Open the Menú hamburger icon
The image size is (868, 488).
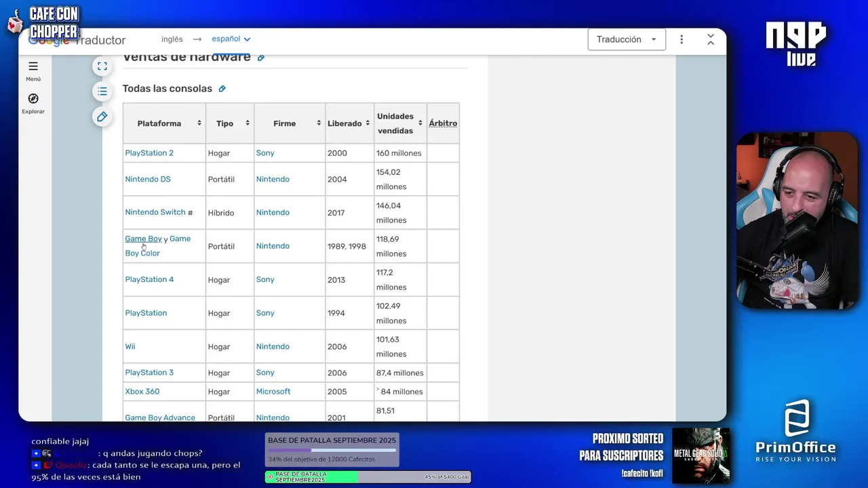coord(33,66)
